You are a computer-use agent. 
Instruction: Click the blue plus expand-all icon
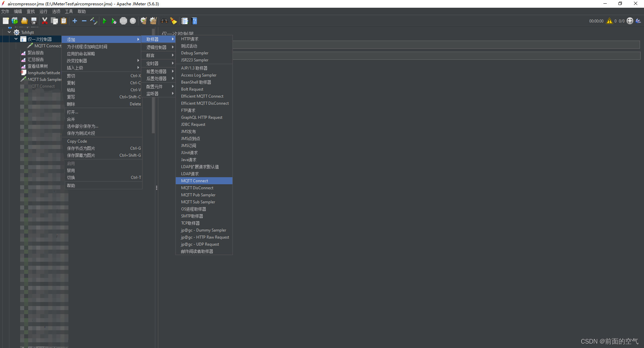click(x=75, y=21)
